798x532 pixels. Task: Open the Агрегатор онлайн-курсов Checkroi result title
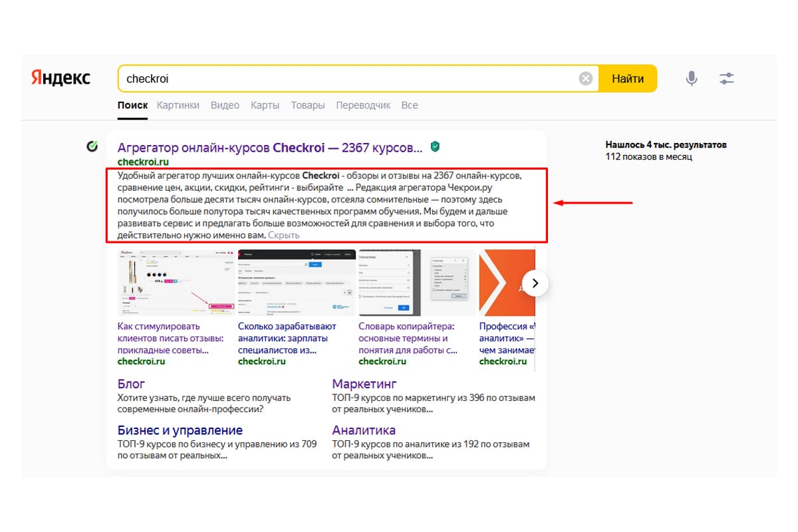(x=270, y=147)
